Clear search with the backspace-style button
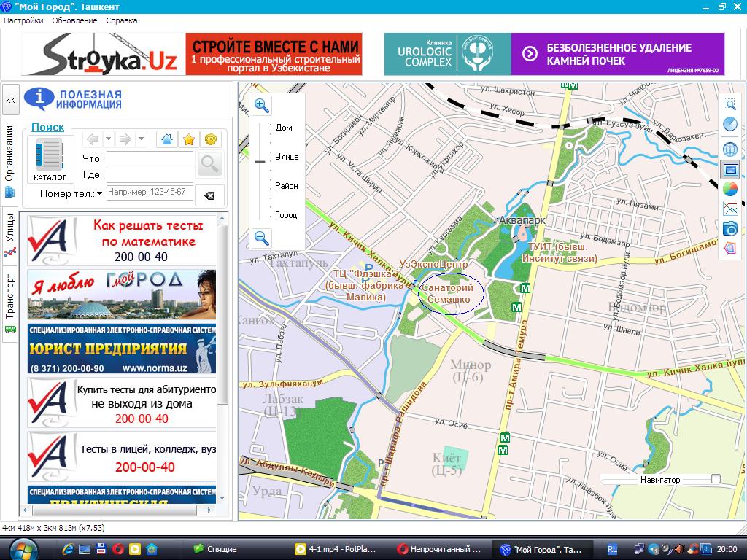This screenshot has width=747, height=560. [x=209, y=195]
